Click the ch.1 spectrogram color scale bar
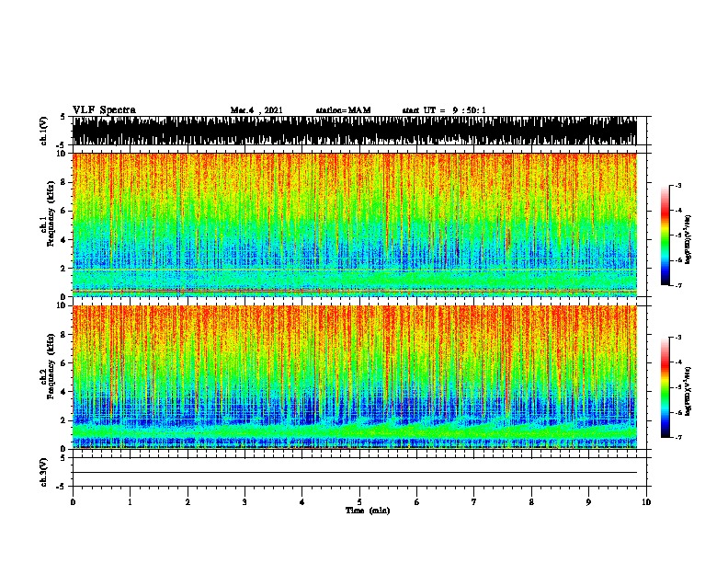The width and height of the screenshot is (728, 563). pos(665,236)
